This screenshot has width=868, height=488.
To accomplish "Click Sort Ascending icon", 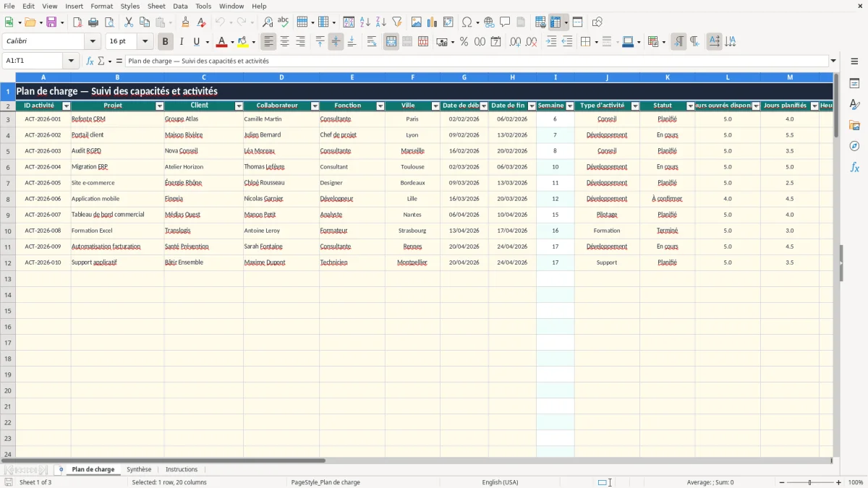I will [x=365, y=22].
